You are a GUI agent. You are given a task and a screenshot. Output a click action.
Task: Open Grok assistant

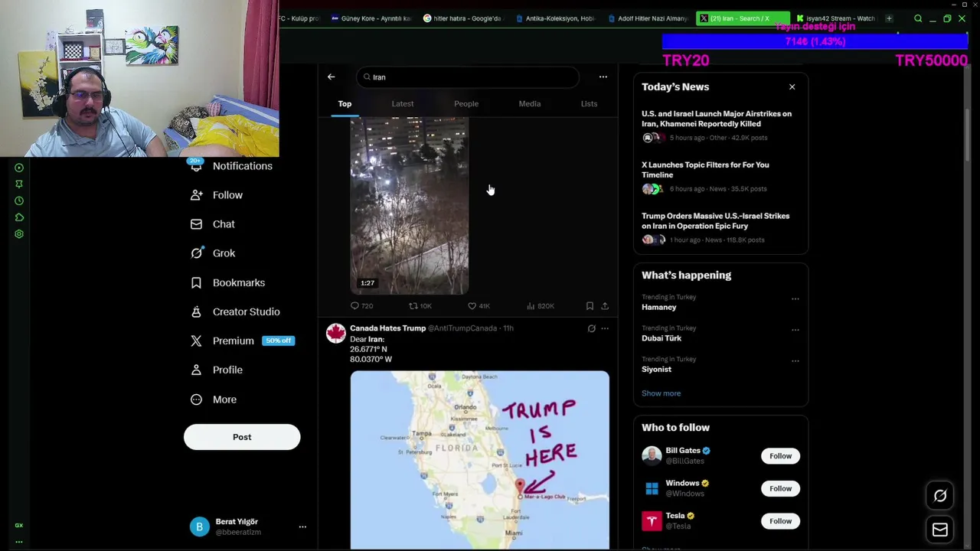click(x=213, y=253)
